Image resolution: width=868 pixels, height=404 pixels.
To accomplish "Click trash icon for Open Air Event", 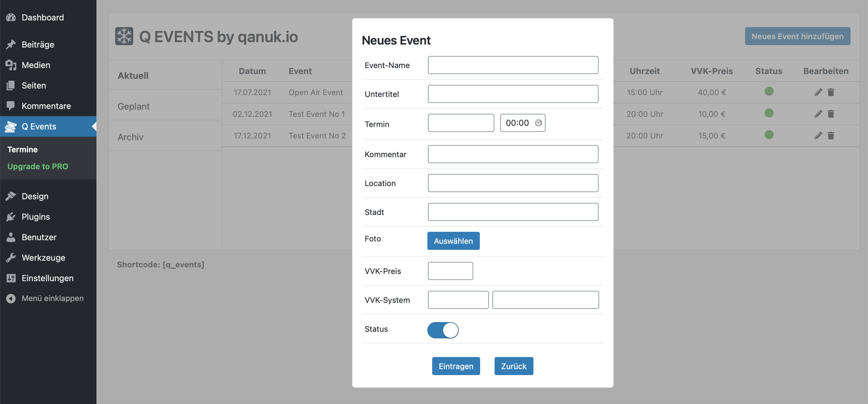I will click(x=831, y=92).
